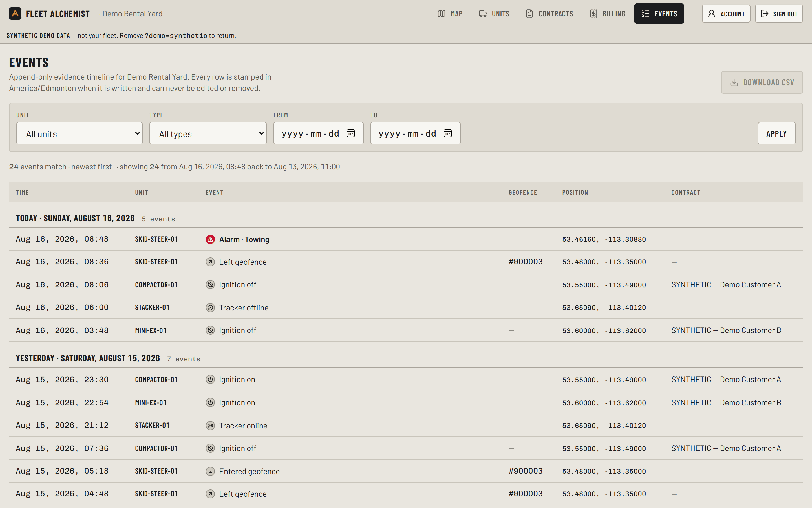
Task: Focus the From date field
Action: coord(318,133)
